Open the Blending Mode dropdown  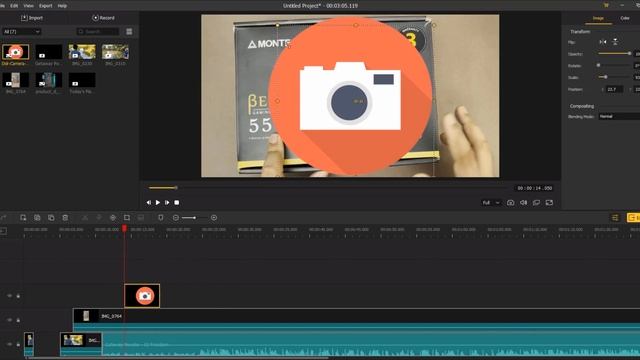619,117
